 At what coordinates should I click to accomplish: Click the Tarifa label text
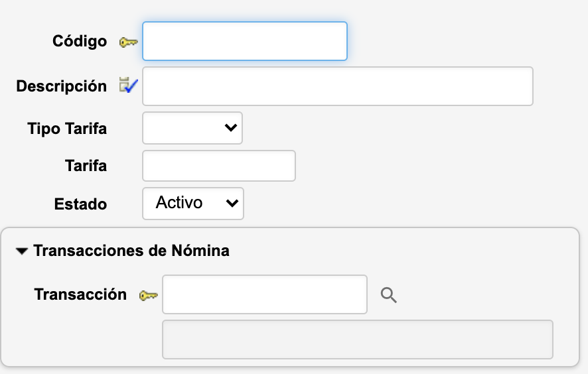click(x=86, y=166)
